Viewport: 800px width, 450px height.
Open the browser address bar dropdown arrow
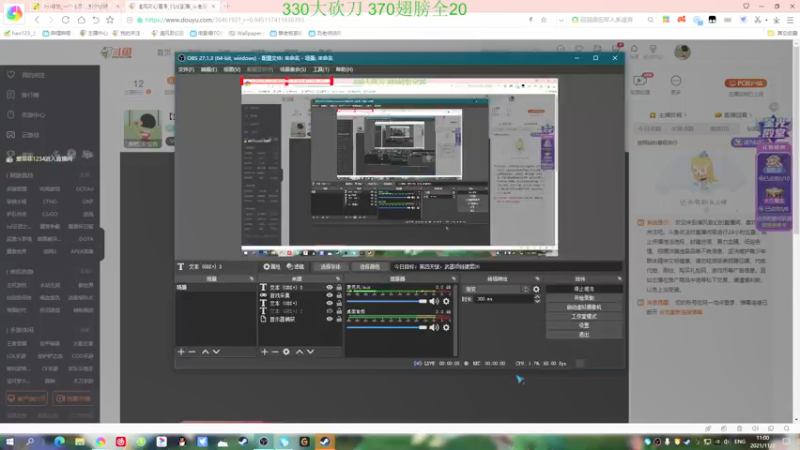click(561, 20)
